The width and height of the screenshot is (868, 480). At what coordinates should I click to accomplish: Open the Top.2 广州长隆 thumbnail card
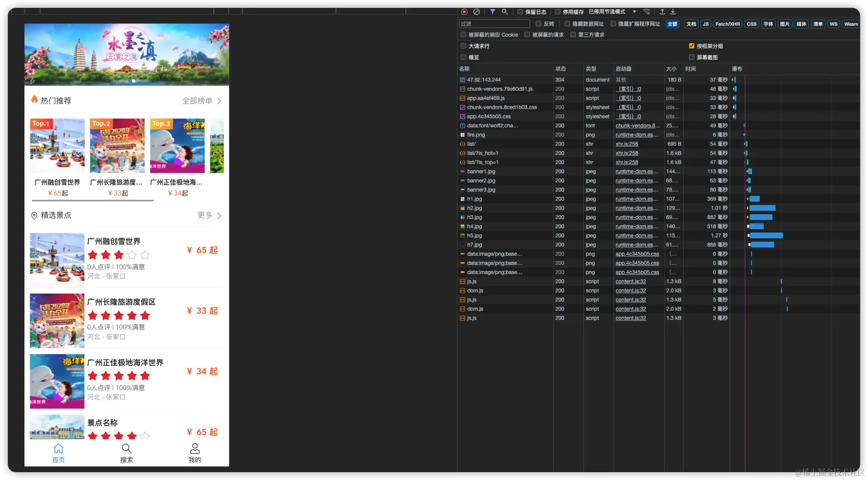pos(117,146)
